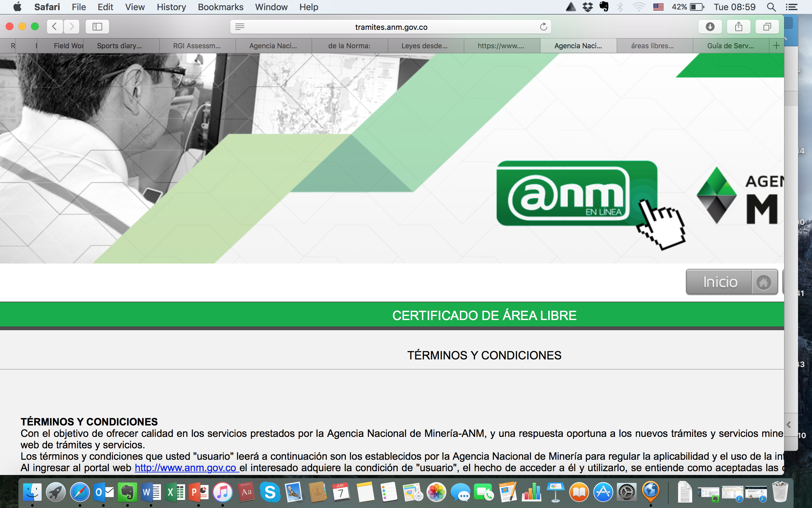This screenshot has width=812, height=508.
Task: Click the Safari forward navigation arrow
Action: (71, 27)
